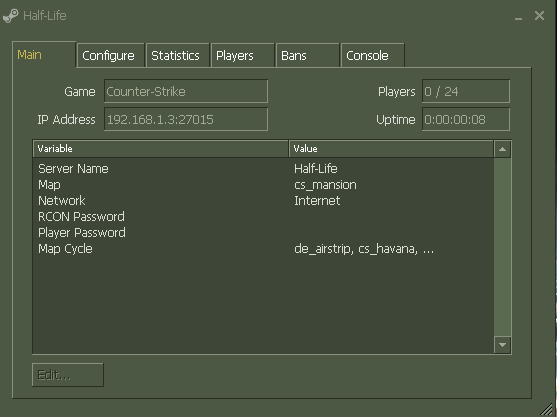This screenshot has height=417, width=557.
Task: Close the Half-Life server window
Action: [x=539, y=16]
